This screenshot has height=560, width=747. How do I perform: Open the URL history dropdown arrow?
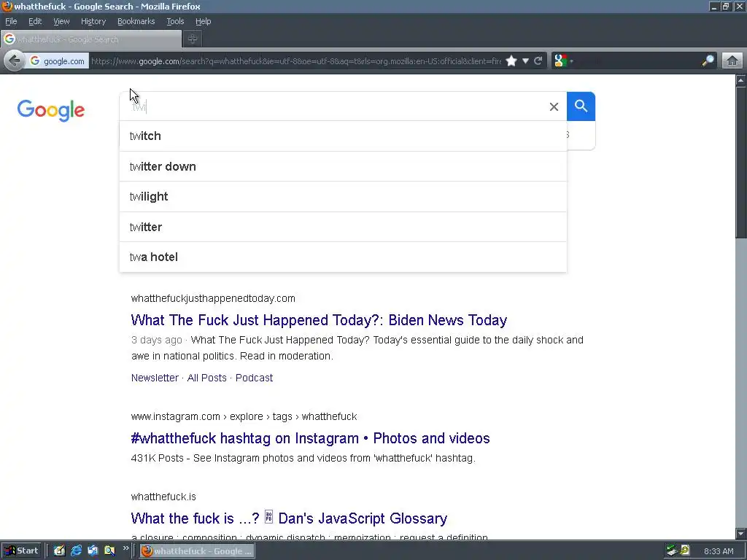(525, 61)
